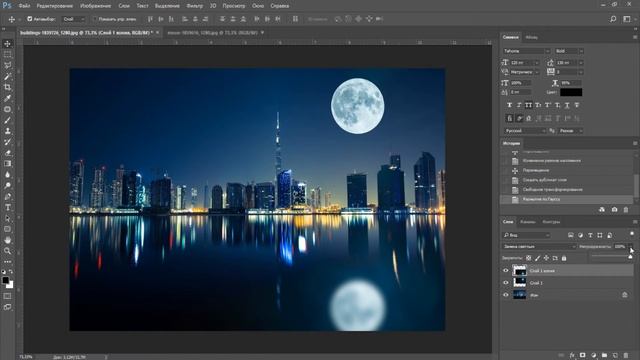Select the Lasso tool
Viewport: 640px width, 360px height.
click(x=7, y=65)
